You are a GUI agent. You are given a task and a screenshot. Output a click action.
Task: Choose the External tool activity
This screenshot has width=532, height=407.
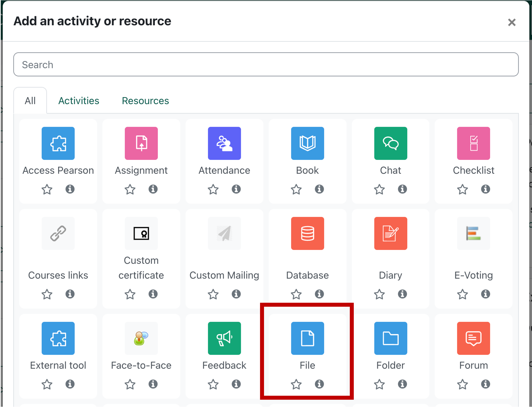[x=58, y=338]
